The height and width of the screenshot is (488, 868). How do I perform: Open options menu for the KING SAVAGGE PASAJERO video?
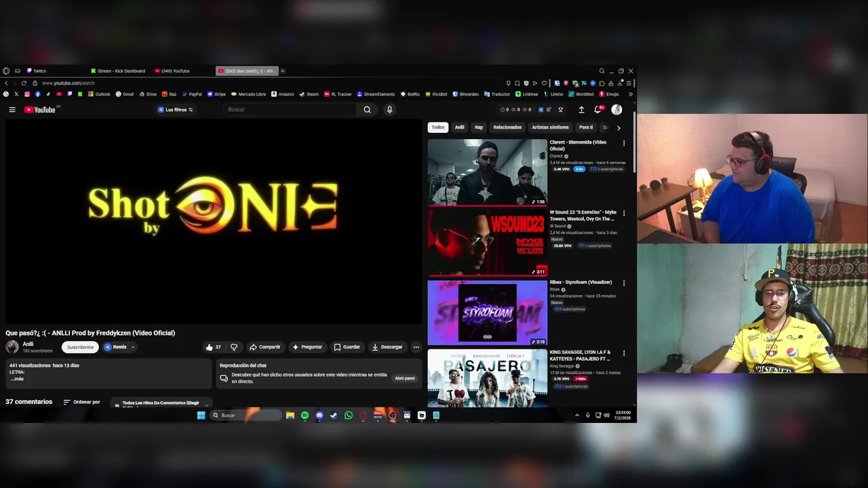point(624,353)
